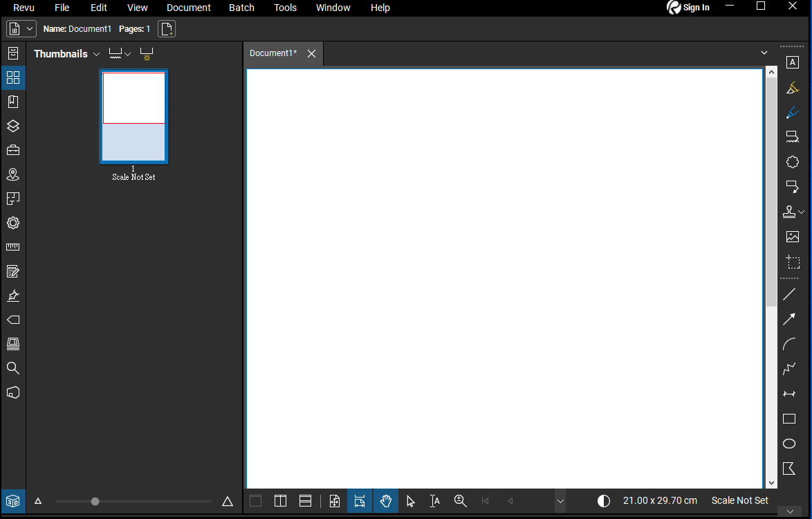Click the Sign In button
Viewport: 812px width, 519px height.
coord(688,8)
